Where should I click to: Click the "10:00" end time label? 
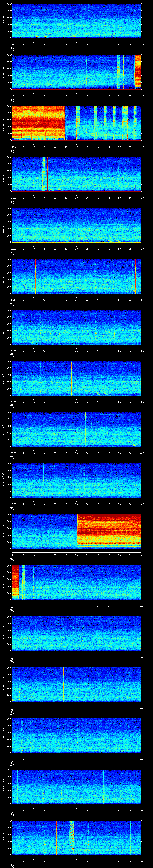(x=141, y=453)
